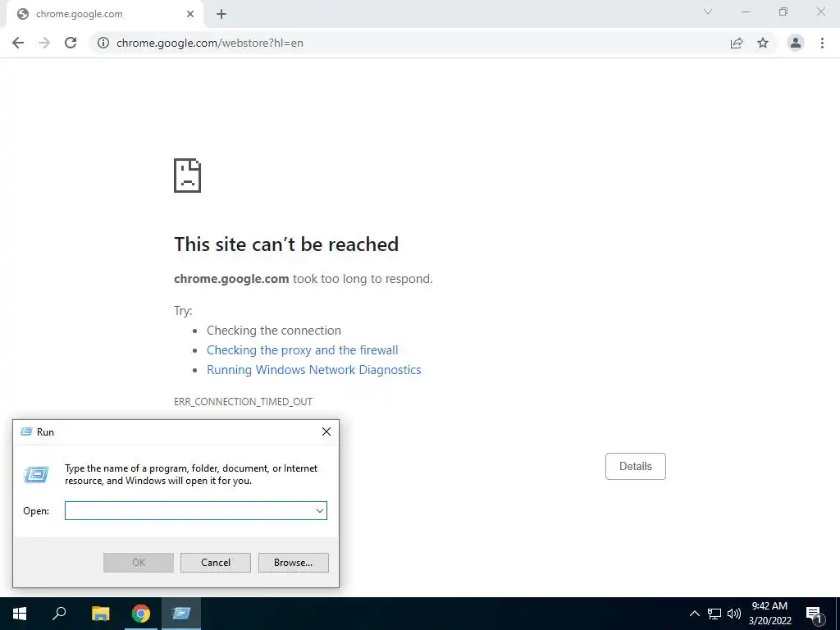Screen dimensions: 840x630
Task: Select the Run app on the taskbar
Action: [181, 614]
